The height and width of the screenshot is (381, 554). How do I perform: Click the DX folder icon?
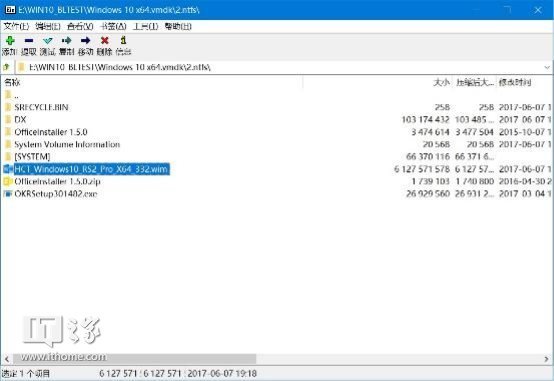point(8,119)
